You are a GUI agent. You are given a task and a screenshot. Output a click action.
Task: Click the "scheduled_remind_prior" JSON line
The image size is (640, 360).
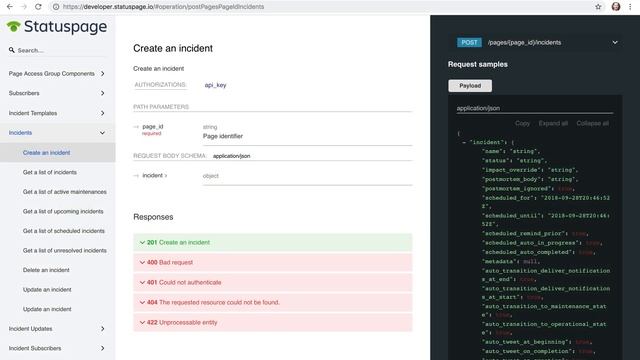point(535,233)
